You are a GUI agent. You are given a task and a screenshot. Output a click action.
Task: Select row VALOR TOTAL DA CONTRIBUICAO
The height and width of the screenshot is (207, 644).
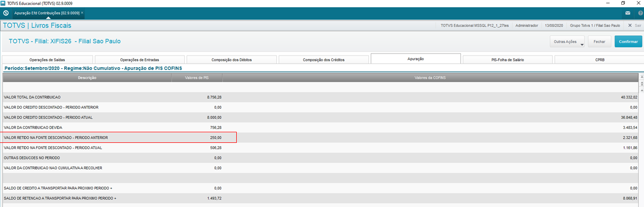(321, 97)
